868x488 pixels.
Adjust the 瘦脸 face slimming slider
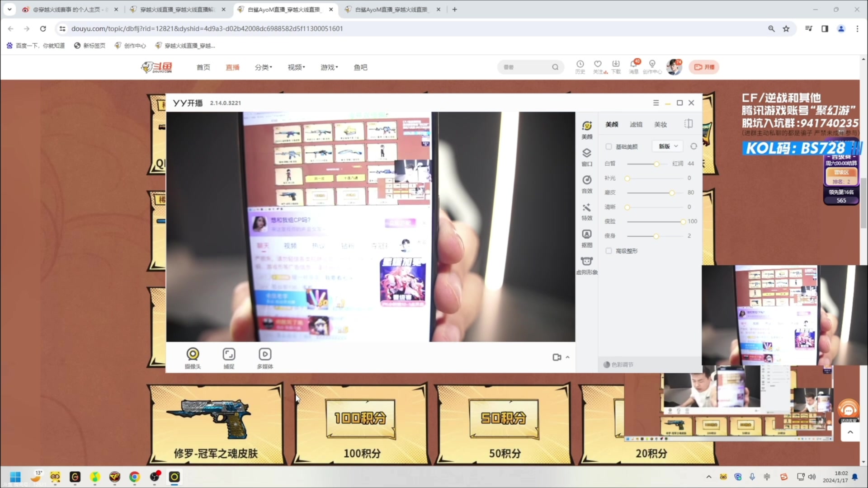tap(656, 221)
